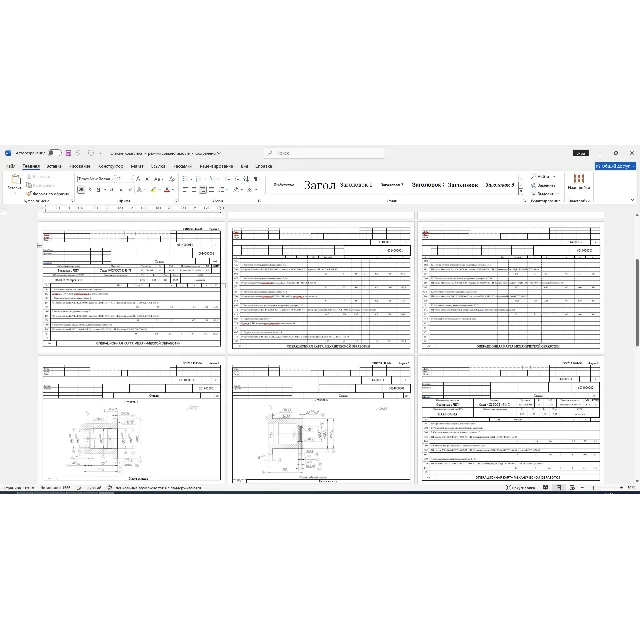
Task: Apply the red font color
Action: tap(167, 190)
